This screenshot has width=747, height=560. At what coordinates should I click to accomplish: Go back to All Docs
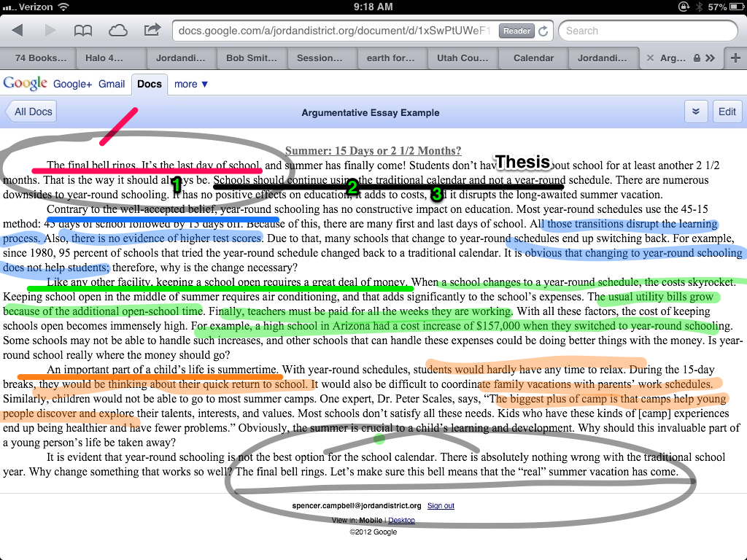tap(31, 112)
